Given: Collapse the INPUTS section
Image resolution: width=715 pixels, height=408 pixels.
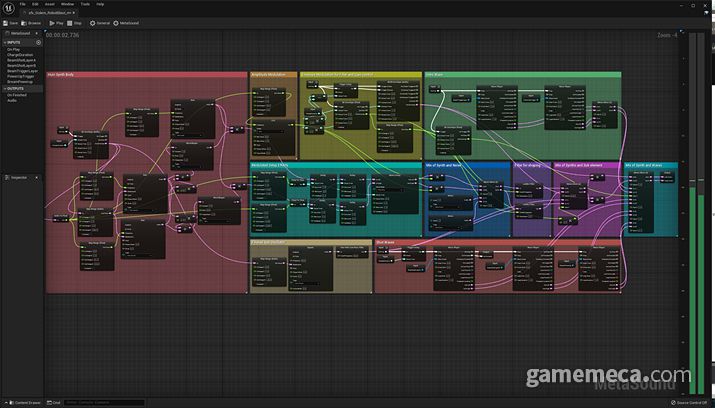Looking at the screenshot, I should [x=3, y=43].
